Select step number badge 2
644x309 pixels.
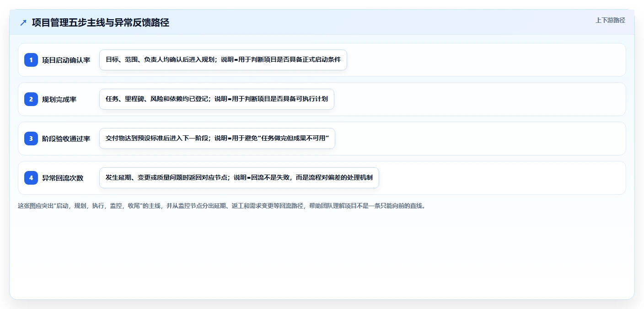click(x=31, y=99)
